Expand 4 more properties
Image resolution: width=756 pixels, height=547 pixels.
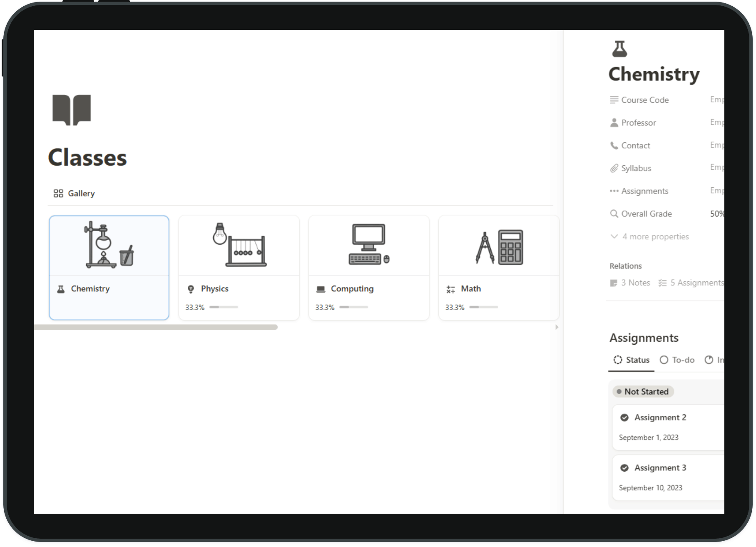point(649,236)
